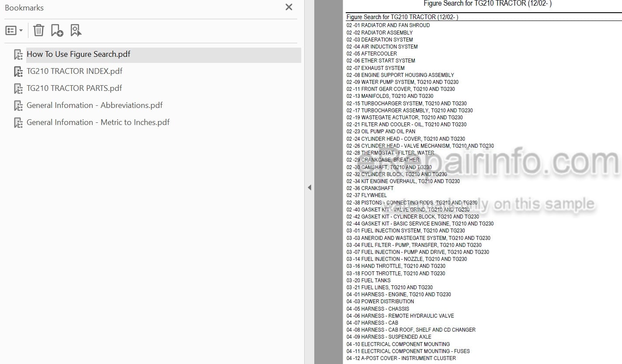
Task: Click 03-16 HAND THROTTLE entry
Action: tap(396, 266)
